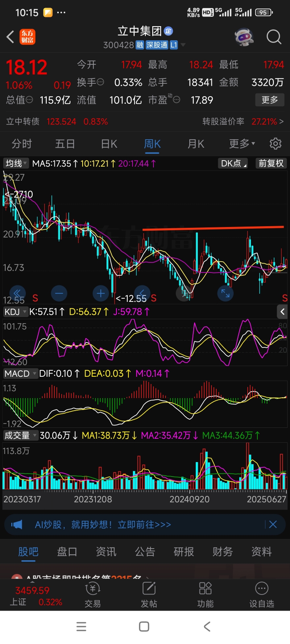Viewport: 290px width, 644px height.
Task: Tap the megaphone announcement icon
Action: point(17,524)
